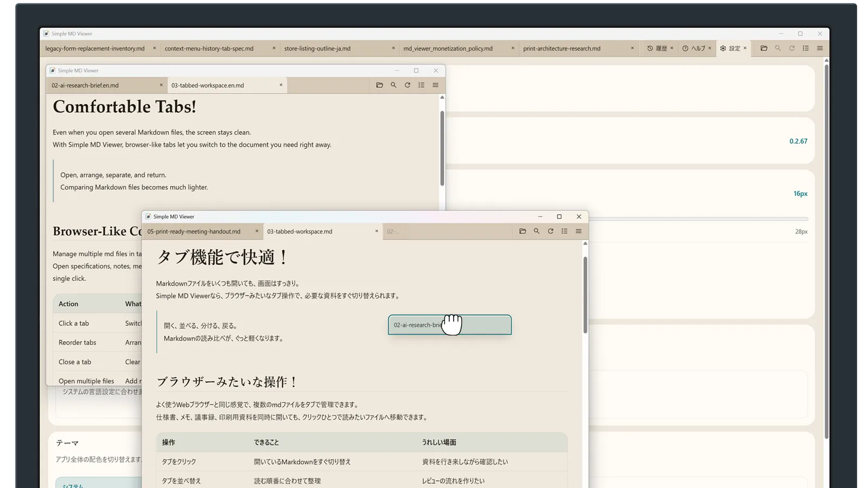868x488 pixels.
Task: Open hamburger menu in front Japanese window
Action: [578, 231]
